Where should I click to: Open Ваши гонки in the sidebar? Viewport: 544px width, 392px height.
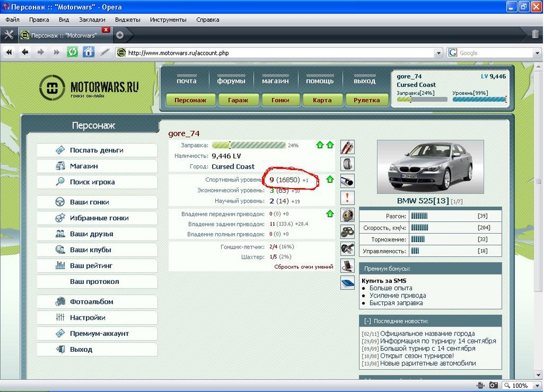pos(97,202)
